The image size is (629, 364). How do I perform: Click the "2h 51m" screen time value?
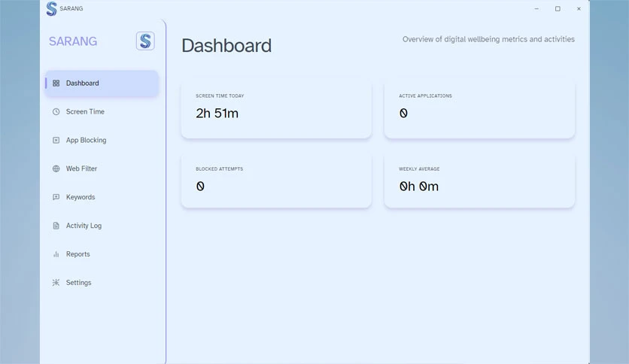(217, 114)
